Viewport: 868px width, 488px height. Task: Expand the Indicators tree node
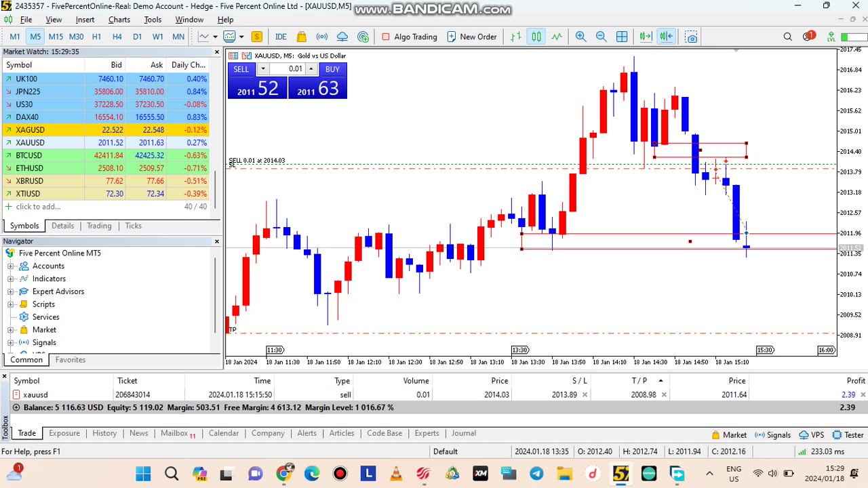(11, 279)
